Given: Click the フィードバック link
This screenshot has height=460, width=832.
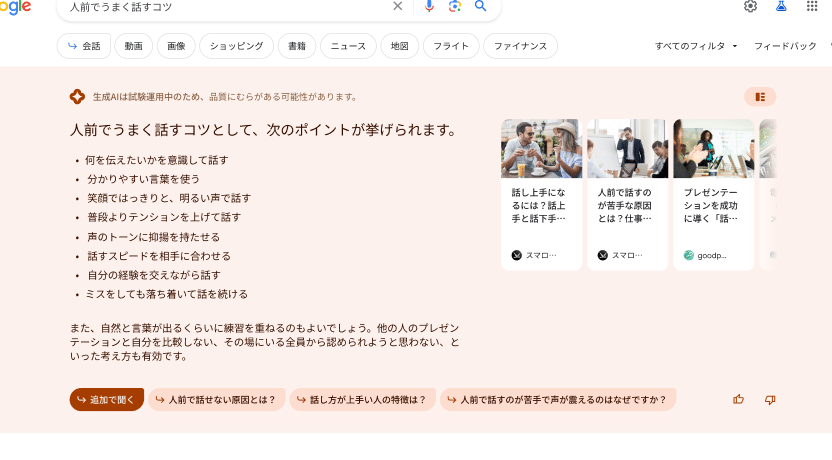Looking at the screenshot, I should [785, 46].
